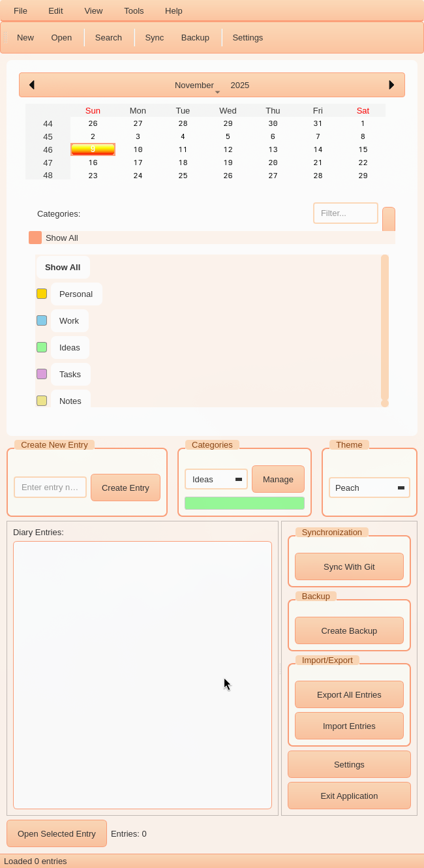Click the purple Tasks category swatch
This screenshot has height=868, width=424.
(x=42, y=374)
